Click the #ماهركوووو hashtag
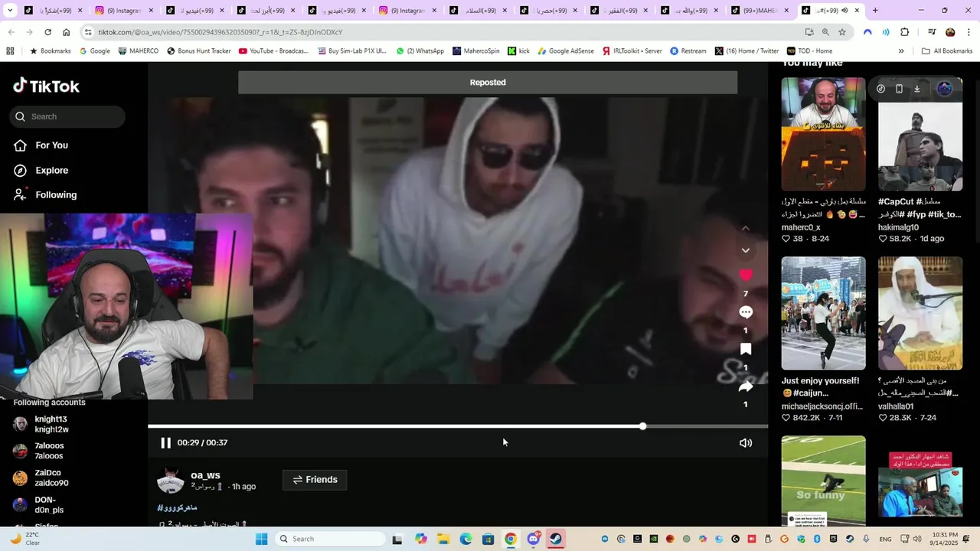 click(178, 507)
